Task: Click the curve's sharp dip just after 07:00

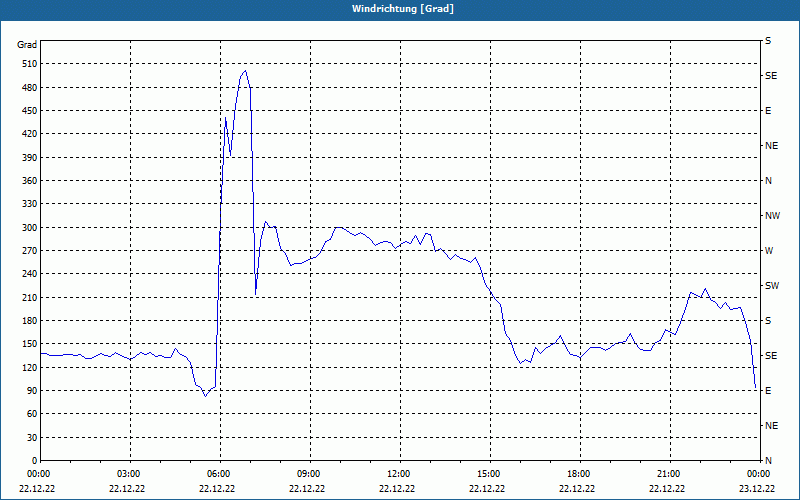Action: tap(256, 294)
